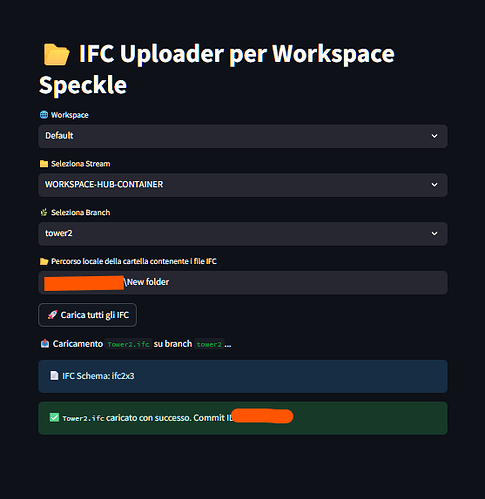Click the seedling icon beside Seleziona Branch
The height and width of the screenshot is (499, 485).
(44, 212)
